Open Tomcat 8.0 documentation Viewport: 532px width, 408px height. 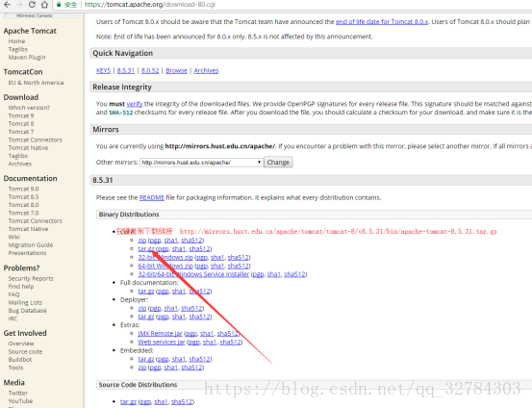23,205
